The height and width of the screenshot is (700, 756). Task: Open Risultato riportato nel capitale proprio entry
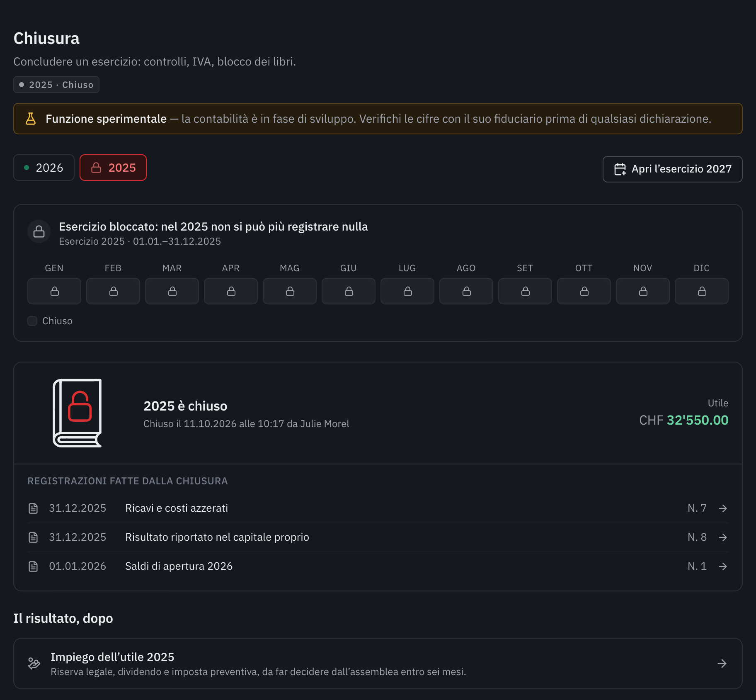coord(378,537)
